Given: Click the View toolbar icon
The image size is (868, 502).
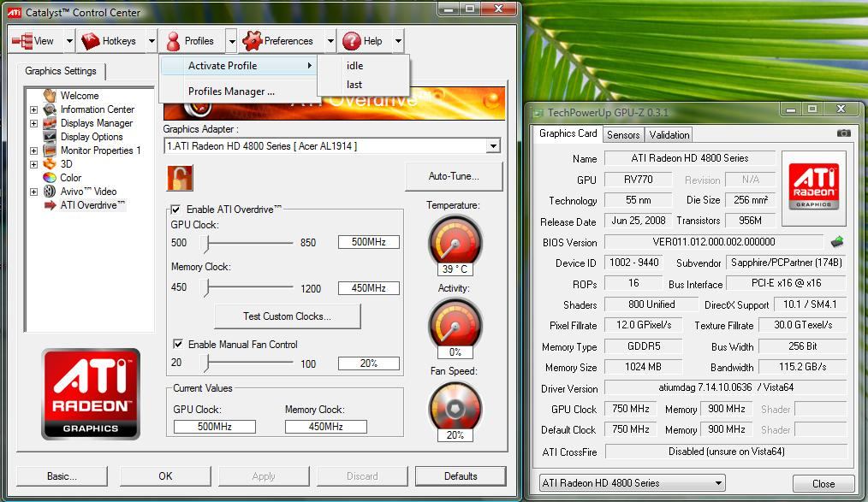Looking at the screenshot, I should click(x=22, y=41).
